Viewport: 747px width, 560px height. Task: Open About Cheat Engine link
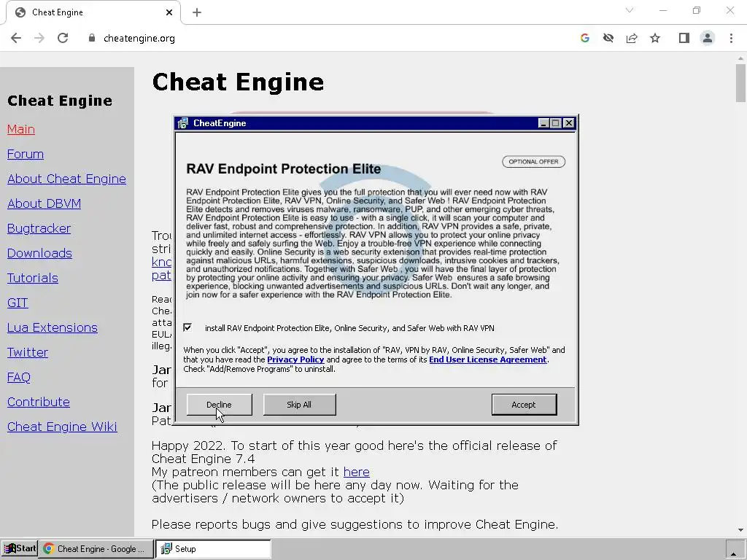click(66, 179)
